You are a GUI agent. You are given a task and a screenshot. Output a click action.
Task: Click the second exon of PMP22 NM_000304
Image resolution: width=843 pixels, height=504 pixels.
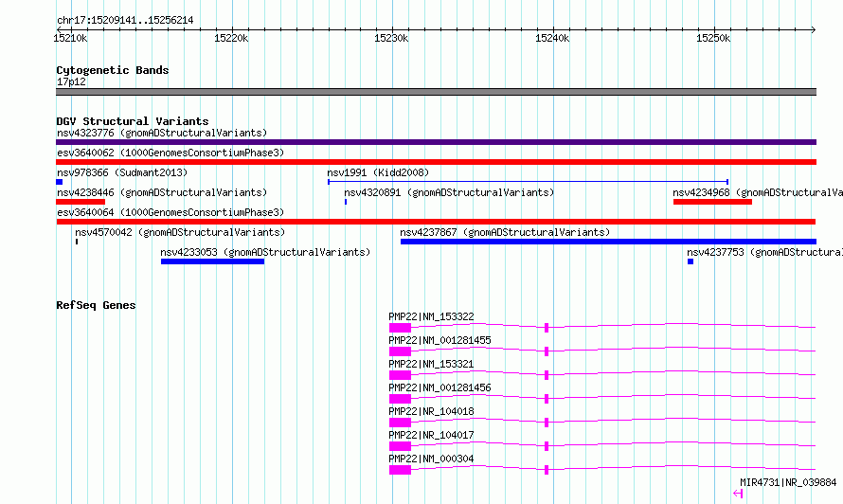point(547,470)
